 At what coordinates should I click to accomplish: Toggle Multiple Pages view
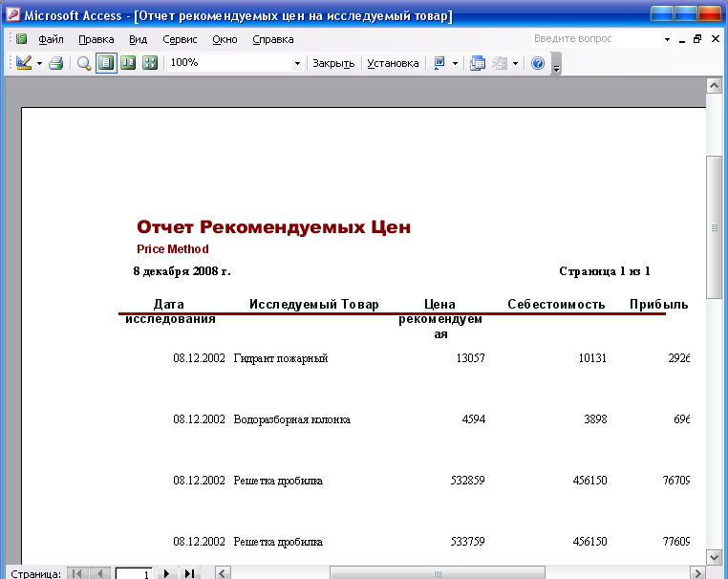[150, 63]
